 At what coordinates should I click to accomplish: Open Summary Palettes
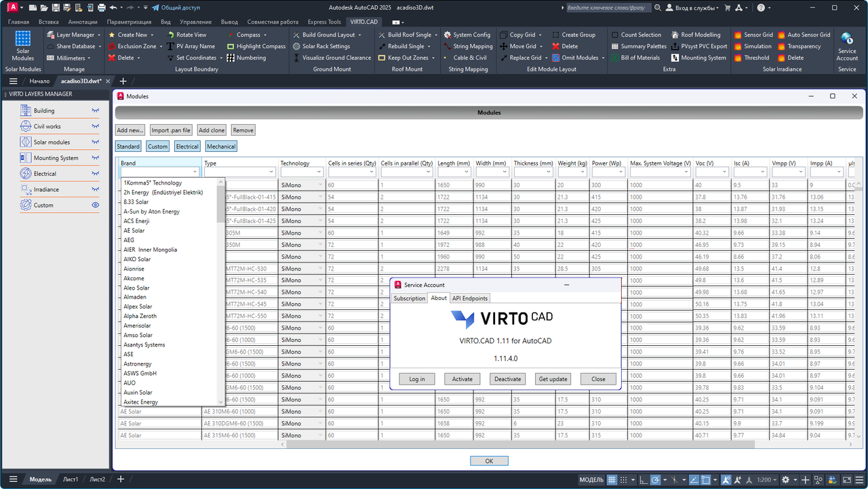pyautogui.click(x=639, y=46)
